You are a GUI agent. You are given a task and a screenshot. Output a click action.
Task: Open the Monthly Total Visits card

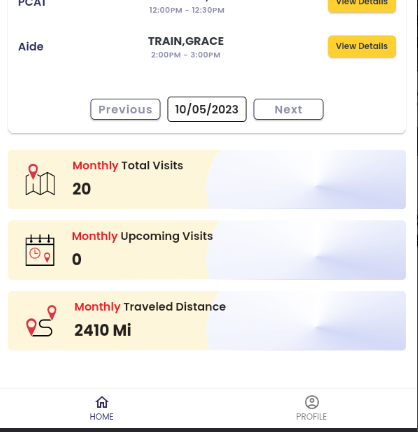207,179
